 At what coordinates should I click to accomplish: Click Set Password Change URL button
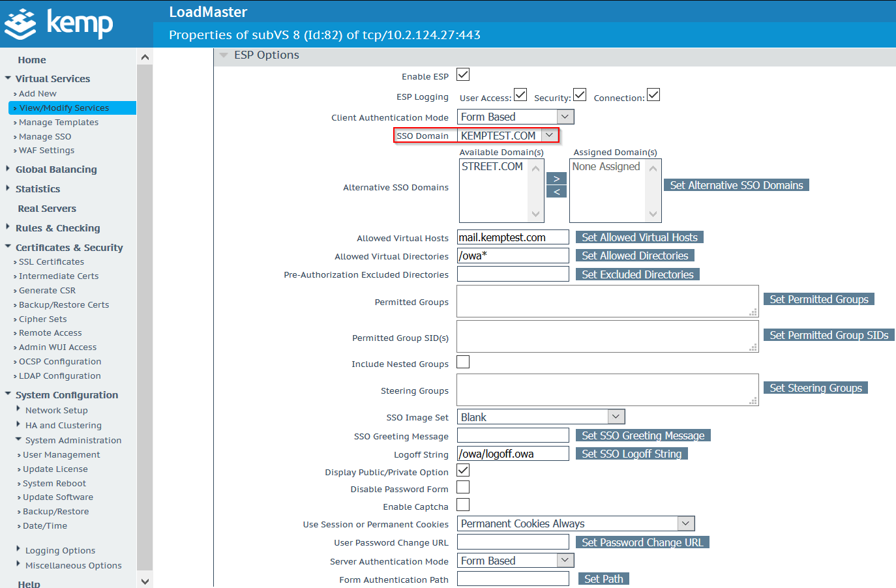click(x=642, y=542)
